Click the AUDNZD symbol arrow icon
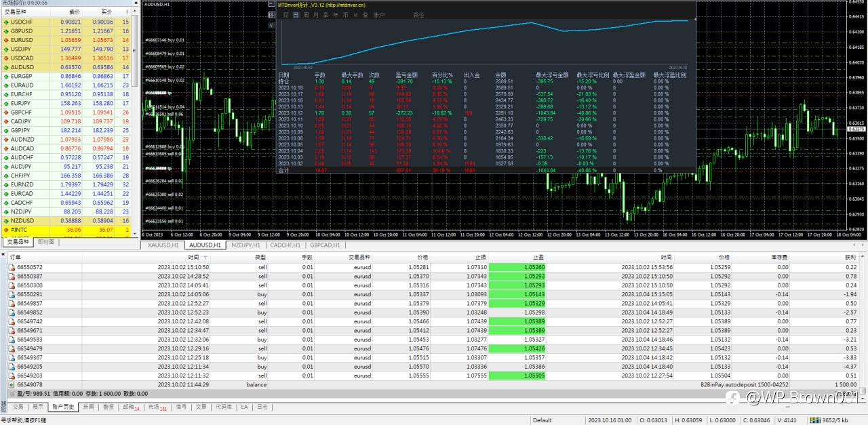Screen dimensions: 868x425 coord(6,140)
